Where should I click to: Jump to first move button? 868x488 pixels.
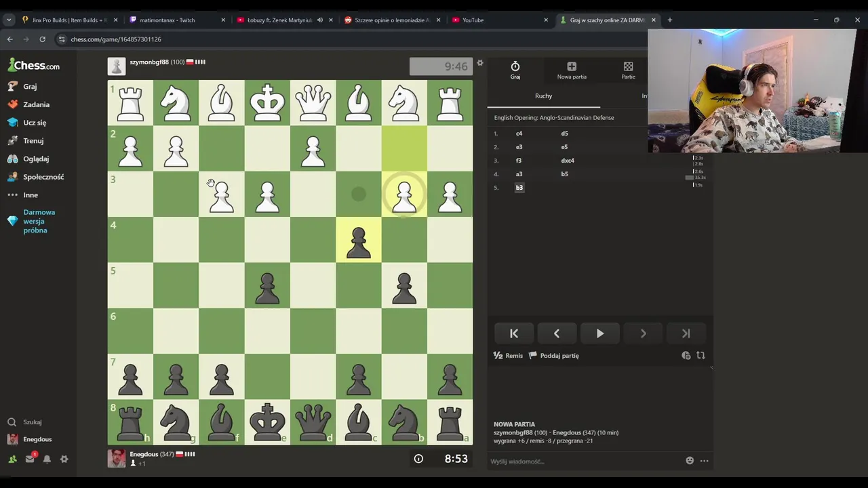pyautogui.click(x=514, y=333)
